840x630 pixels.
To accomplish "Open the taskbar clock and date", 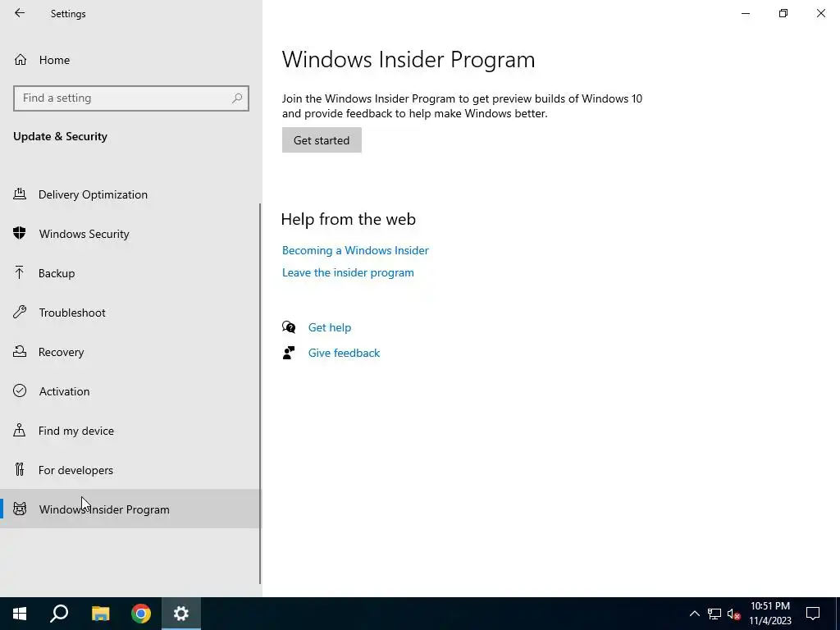I will pos(769,614).
